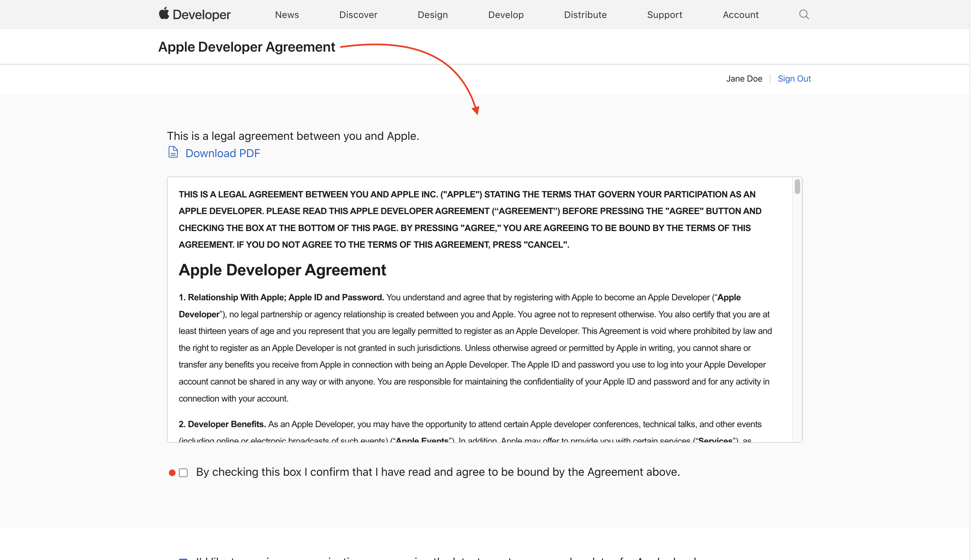
Task: Check the agreement confirmation checkbox
Action: click(x=183, y=472)
